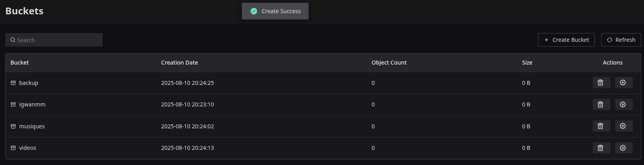Screen dimensions: 644x165
Task: Open the videos bucket
Action: tap(28, 148)
